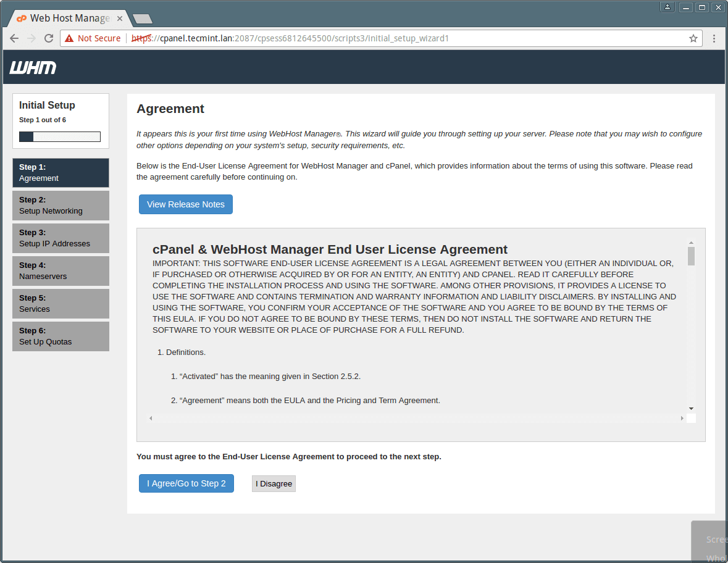728x563 pixels.
Task: Click I Agree/Go to Step 2
Action: [x=186, y=483]
